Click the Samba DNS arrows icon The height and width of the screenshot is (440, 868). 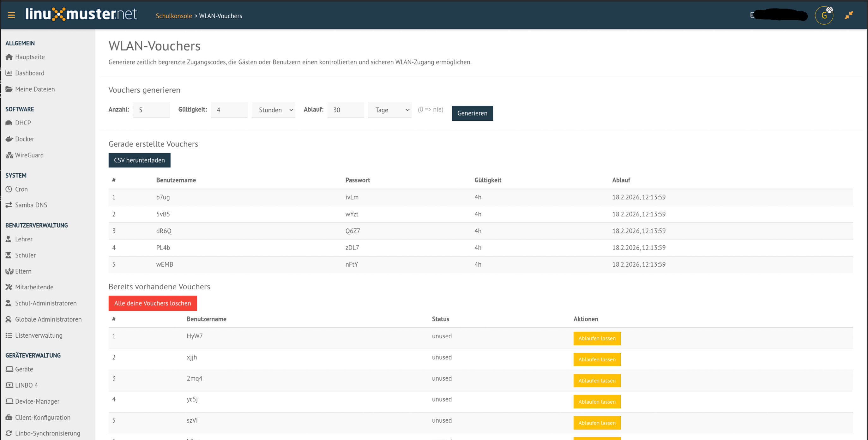pos(9,205)
